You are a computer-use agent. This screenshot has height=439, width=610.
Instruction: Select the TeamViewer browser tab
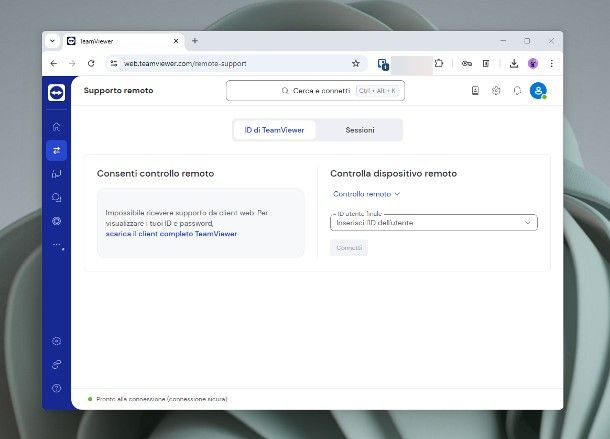(x=122, y=41)
